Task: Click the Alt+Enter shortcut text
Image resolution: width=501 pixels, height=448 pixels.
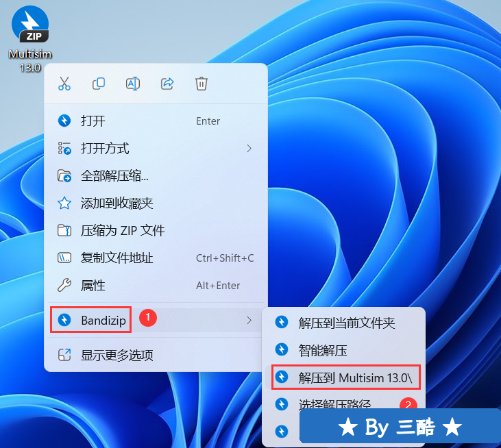Action: 218,286
